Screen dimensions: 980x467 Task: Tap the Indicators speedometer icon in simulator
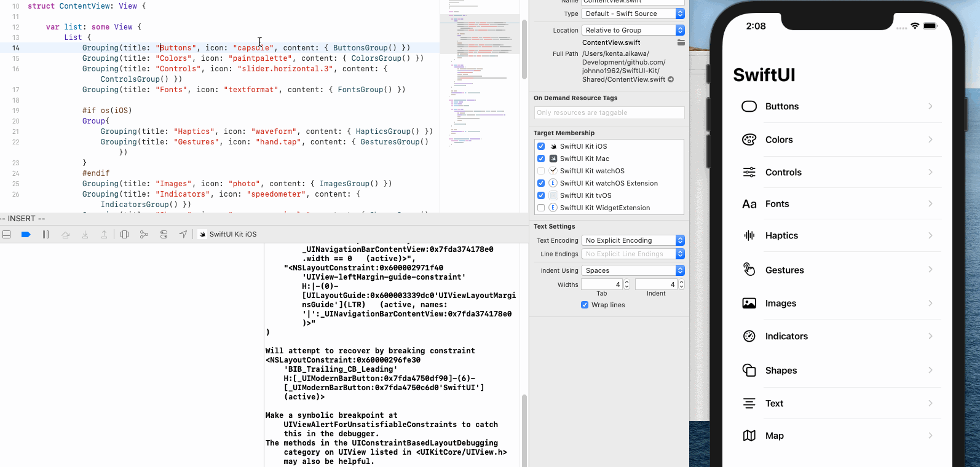click(749, 336)
